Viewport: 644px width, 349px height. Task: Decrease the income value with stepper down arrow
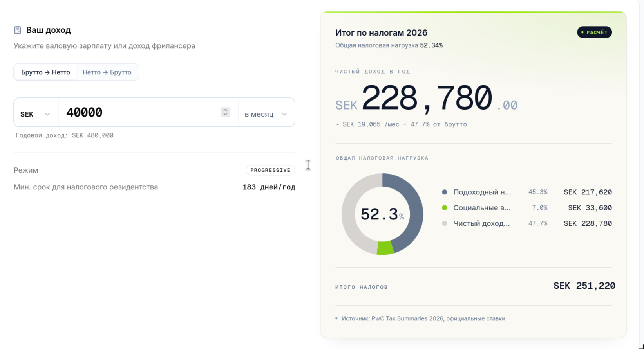(225, 114)
